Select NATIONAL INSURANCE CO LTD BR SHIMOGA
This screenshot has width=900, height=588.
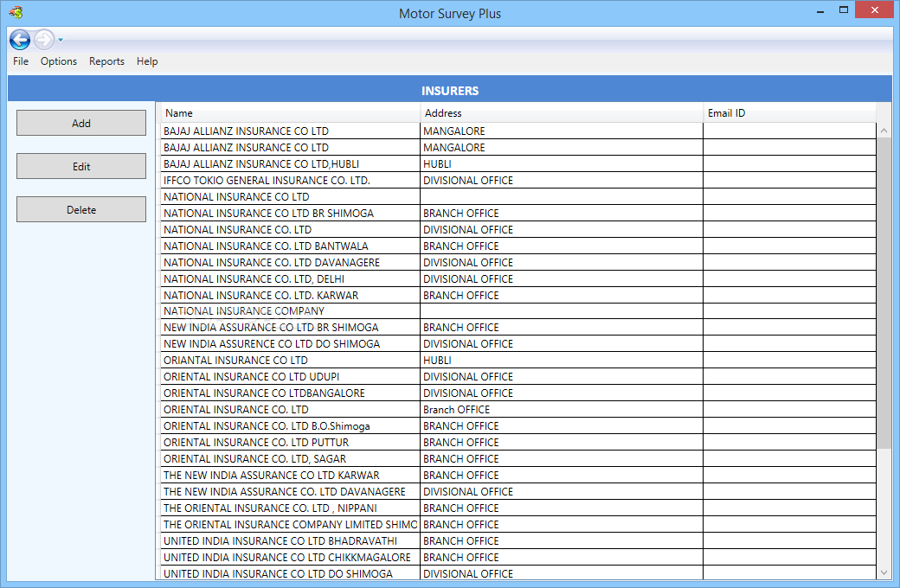518,214
